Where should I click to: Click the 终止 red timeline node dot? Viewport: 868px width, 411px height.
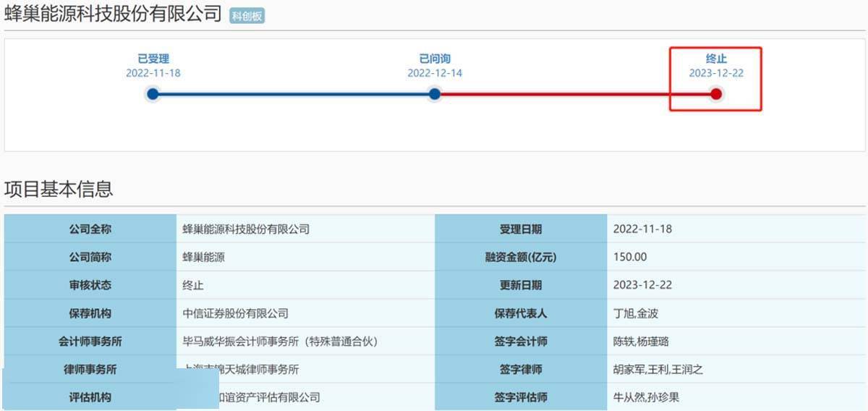coord(716,94)
